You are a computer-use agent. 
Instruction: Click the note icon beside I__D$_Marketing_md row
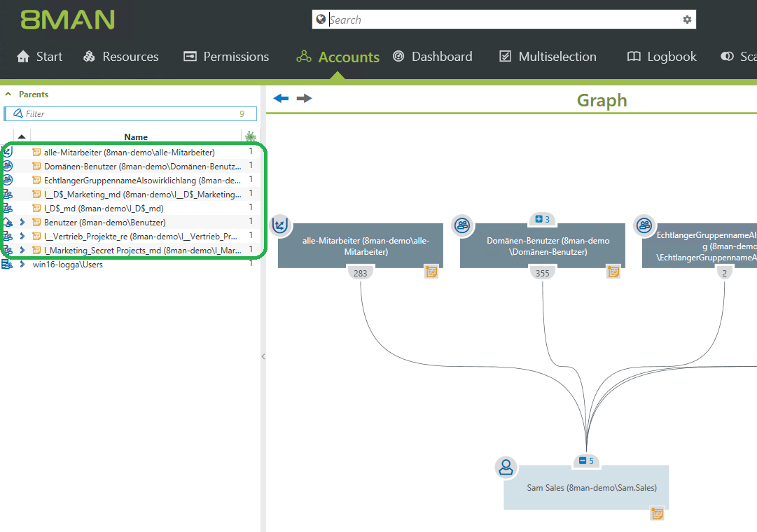coord(36,194)
